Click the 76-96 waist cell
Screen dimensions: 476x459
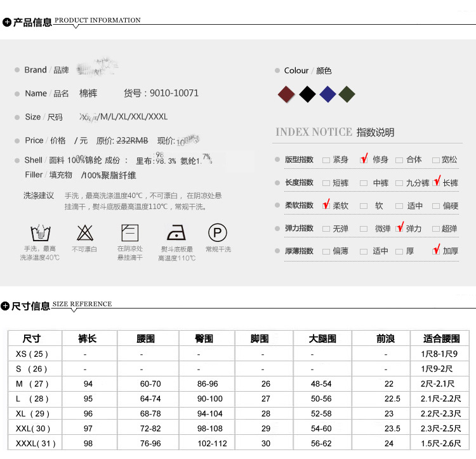[x=150, y=444]
